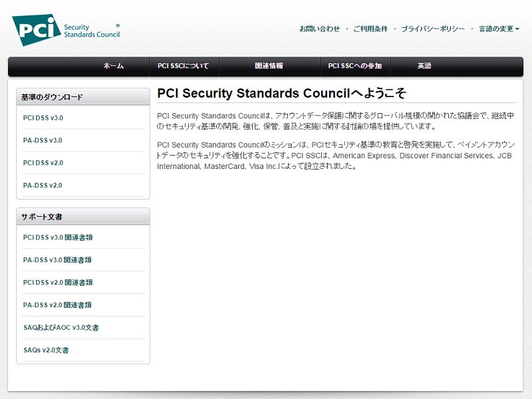Open the PCI SSCについて menu item

tap(184, 66)
